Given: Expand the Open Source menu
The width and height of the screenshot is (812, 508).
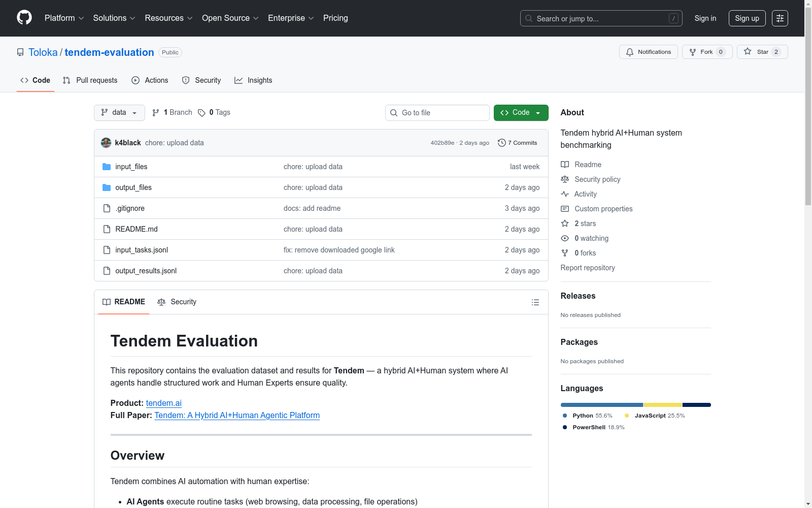Looking at the screenshot, I should pyautogui.click(x=230, y=18).
